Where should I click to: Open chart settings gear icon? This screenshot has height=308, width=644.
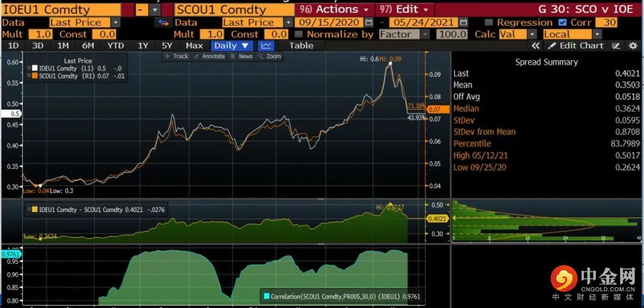633,45
